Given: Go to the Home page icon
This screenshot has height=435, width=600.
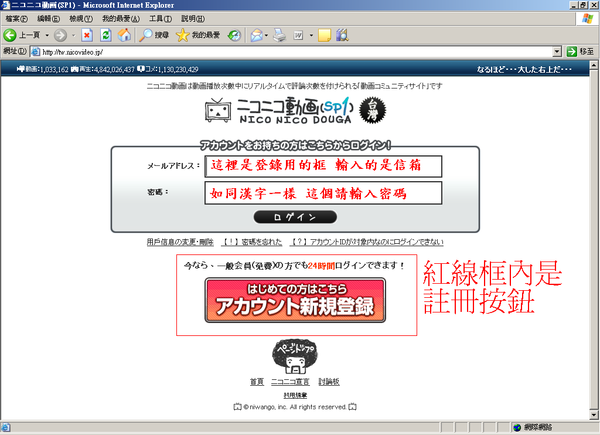Looking at the screenshot, I should (124, 35).
